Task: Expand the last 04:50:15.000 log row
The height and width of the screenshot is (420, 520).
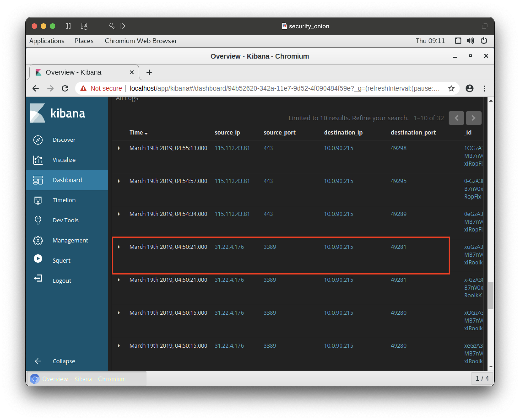Action: 119,345
